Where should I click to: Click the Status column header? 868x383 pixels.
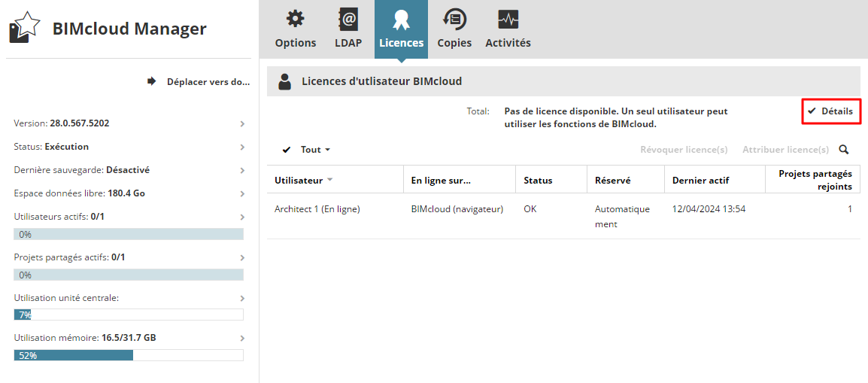[551, 180]
